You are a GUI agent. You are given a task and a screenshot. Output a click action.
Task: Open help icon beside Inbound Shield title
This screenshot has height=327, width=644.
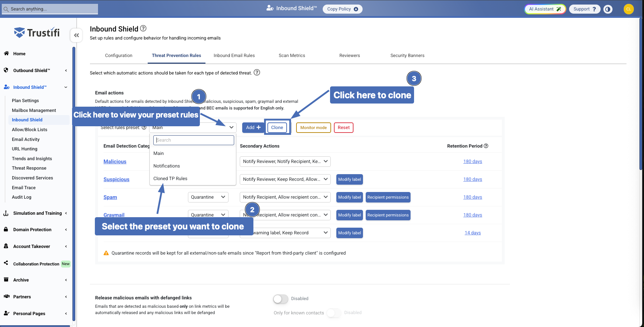143,28
